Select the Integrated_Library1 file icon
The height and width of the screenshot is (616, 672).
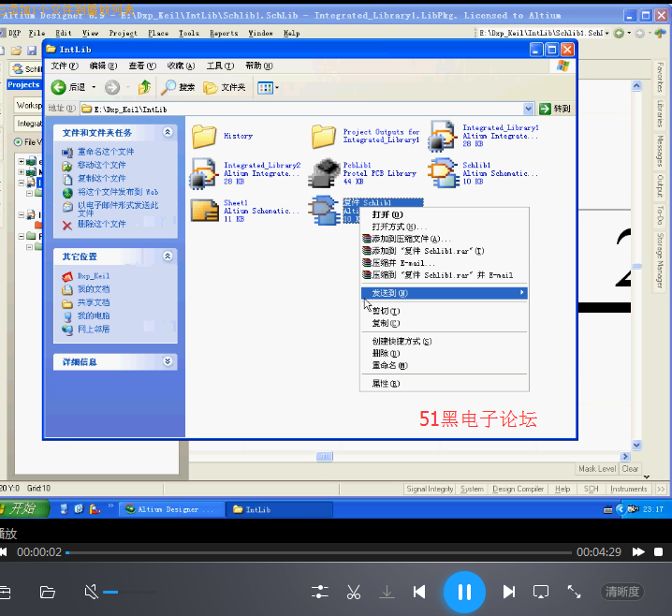point(442,136)
